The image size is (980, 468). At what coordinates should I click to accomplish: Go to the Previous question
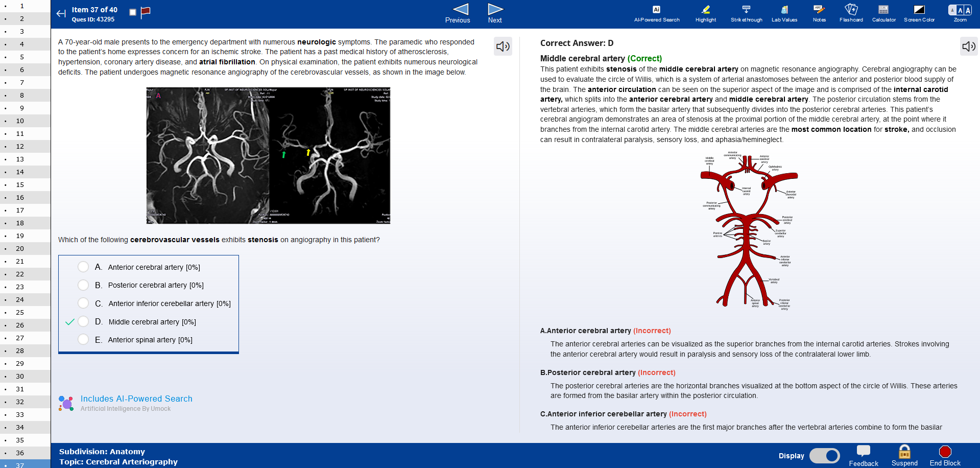click(458, 14)
